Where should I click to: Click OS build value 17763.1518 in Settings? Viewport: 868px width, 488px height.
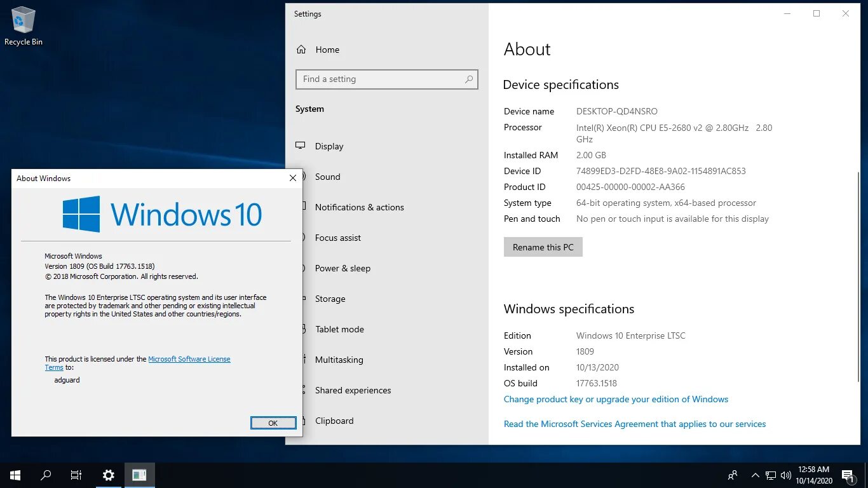[x=597, y=383]
